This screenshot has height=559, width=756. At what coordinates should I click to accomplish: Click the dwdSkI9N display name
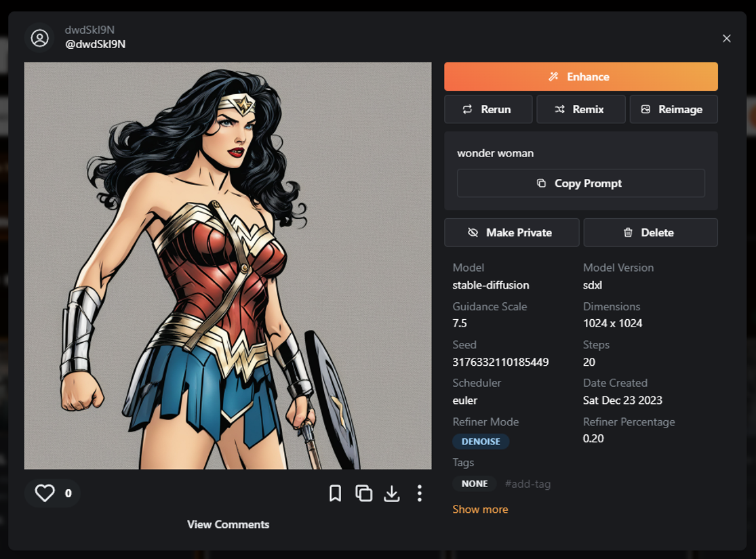click(x=89, y=30)
